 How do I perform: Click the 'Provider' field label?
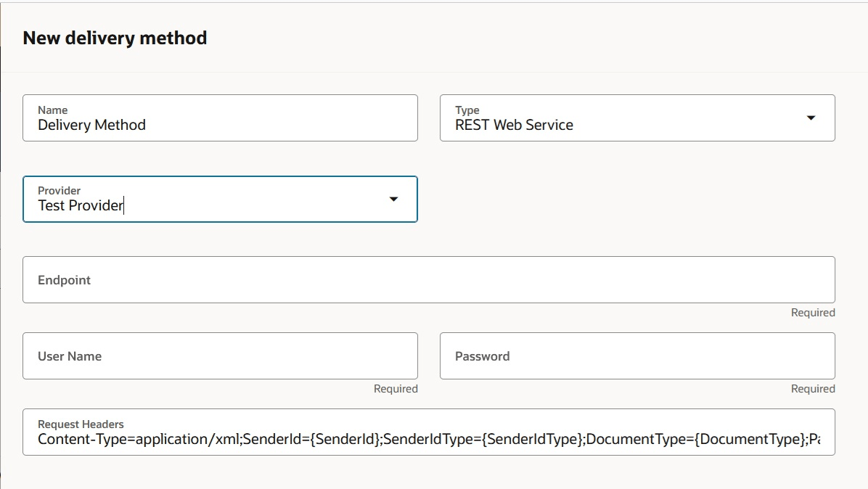tap(59, 191)
